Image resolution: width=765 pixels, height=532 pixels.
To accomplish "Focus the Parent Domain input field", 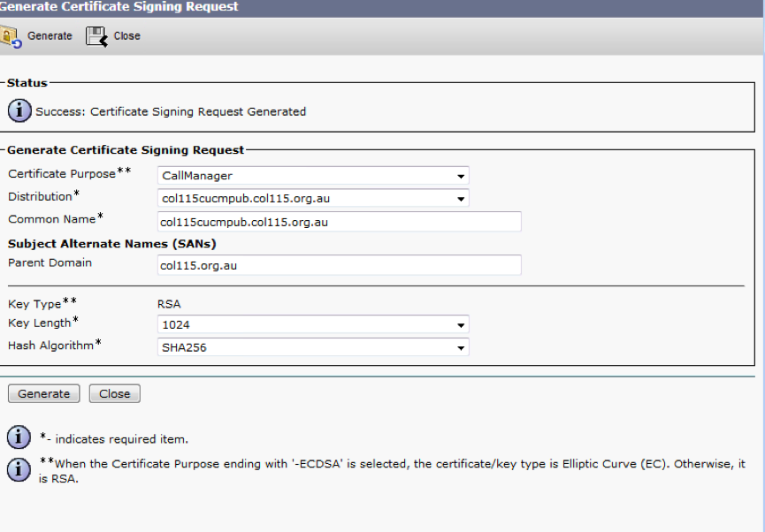I will [x=340, y=265].
